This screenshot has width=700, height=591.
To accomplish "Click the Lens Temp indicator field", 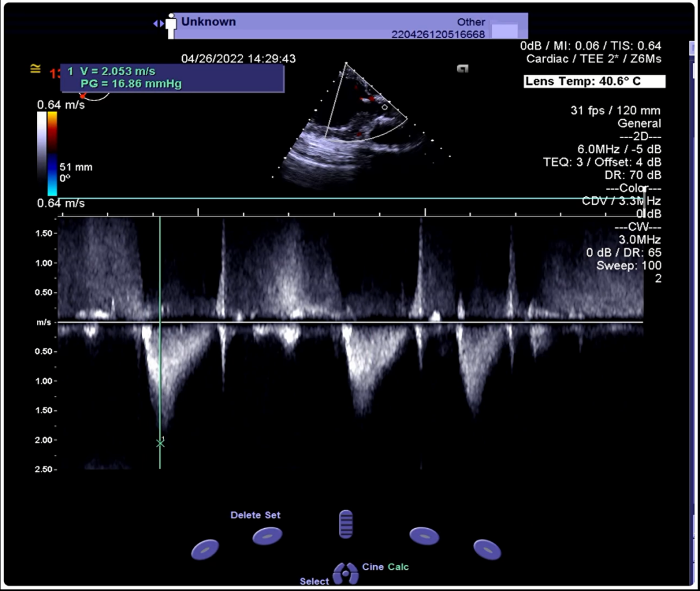I will pyautogui.click(x=594, y=82).
